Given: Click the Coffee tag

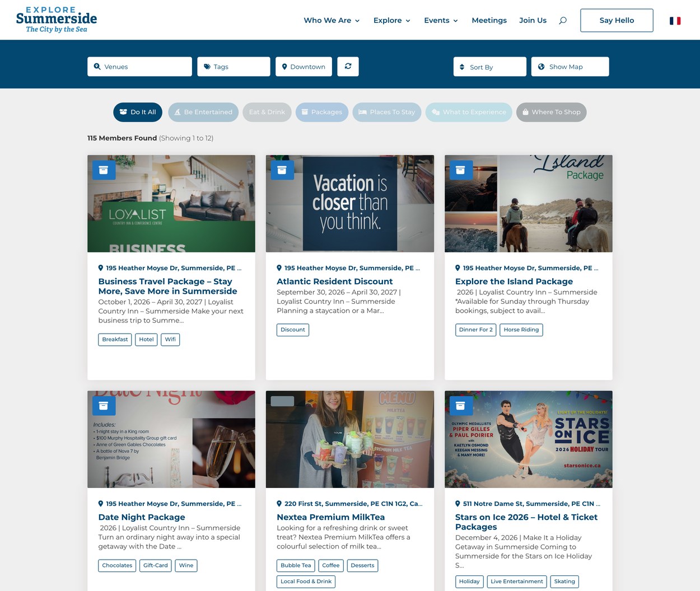Looking at the screenshot, I should click(x=330, y=565).
